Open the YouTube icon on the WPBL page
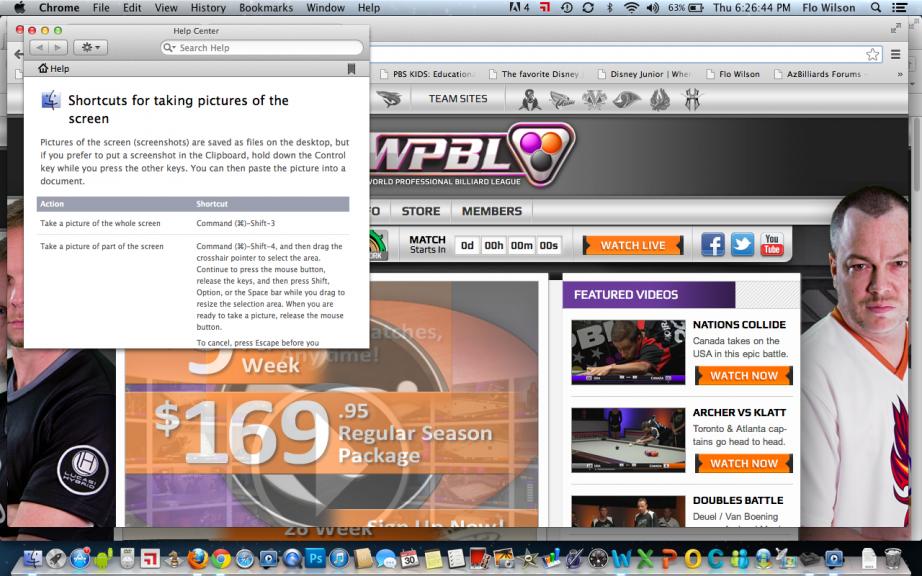This screenshot has width=922, height=576. pos(771,245)
